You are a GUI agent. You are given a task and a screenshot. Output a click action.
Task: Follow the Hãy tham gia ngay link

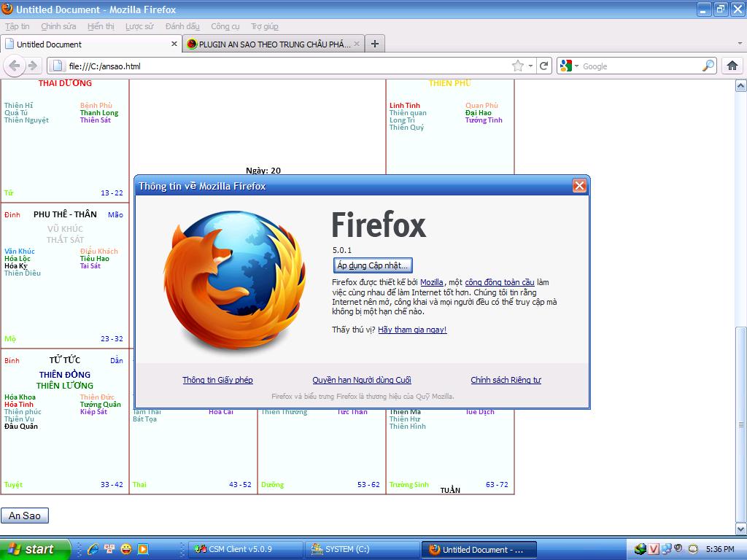(x=412, y=330)
